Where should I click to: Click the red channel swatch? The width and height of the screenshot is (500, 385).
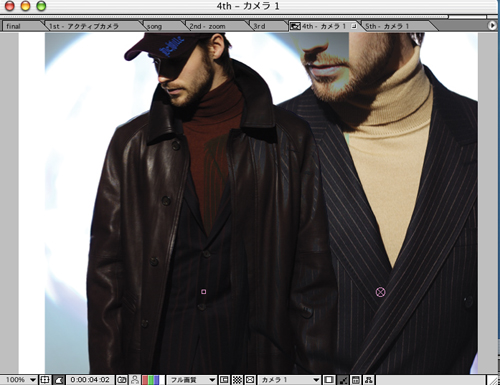pos(145,380)
